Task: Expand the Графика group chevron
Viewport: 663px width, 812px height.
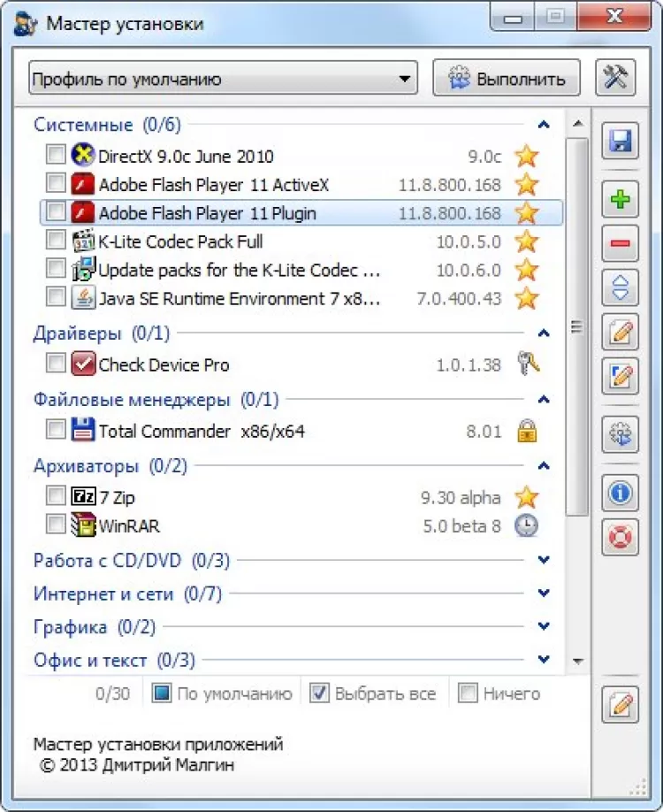Action: coord(544,626)
